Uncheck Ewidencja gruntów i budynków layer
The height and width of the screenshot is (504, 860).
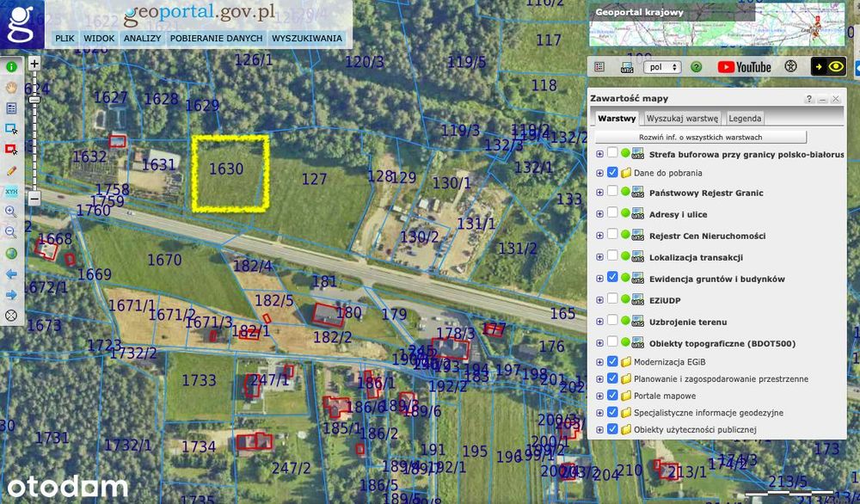[612, 277]
